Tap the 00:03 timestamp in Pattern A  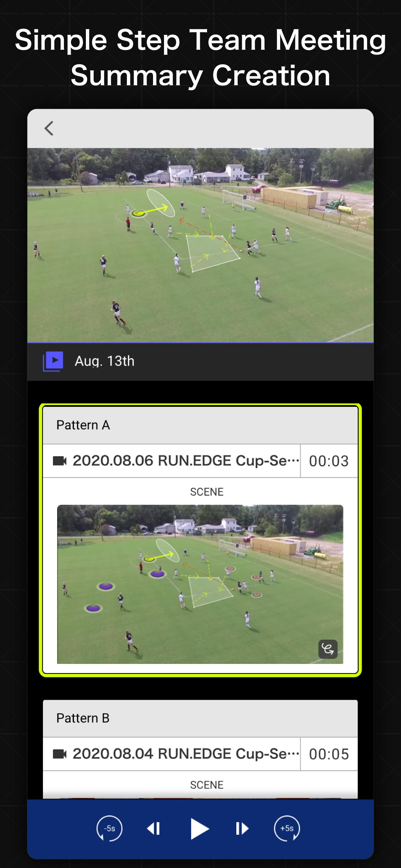329,461
